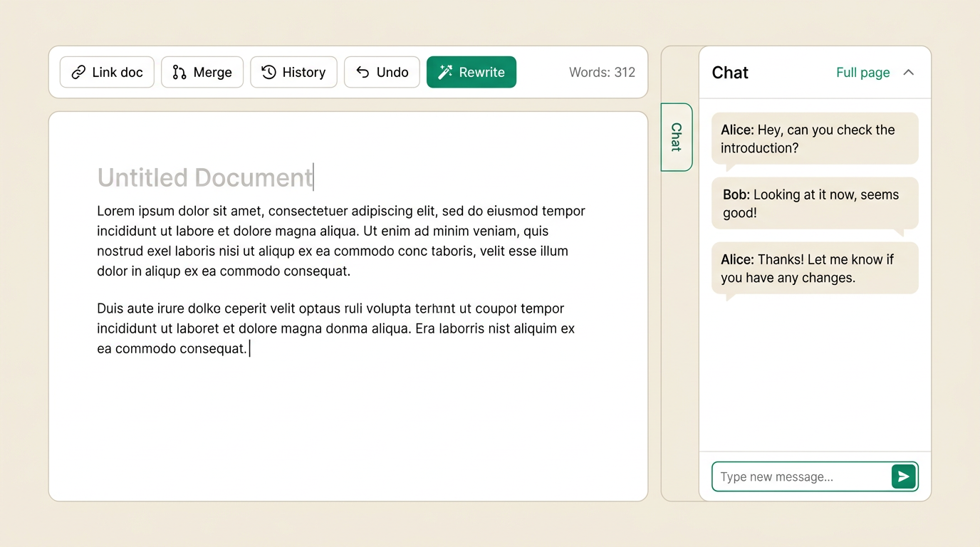980x547 pixels.
Task: Click the green Rewrite button
Action: click(x=471, y=72)
